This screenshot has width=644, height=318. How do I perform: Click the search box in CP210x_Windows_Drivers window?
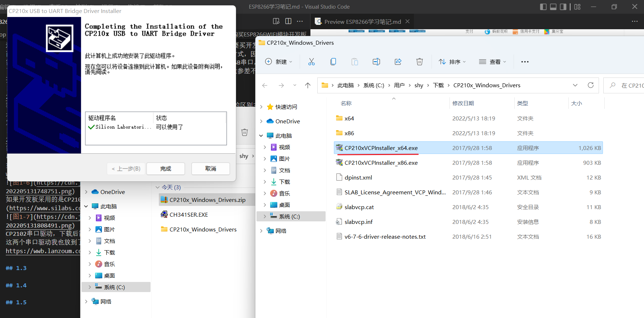click(624, 85)
